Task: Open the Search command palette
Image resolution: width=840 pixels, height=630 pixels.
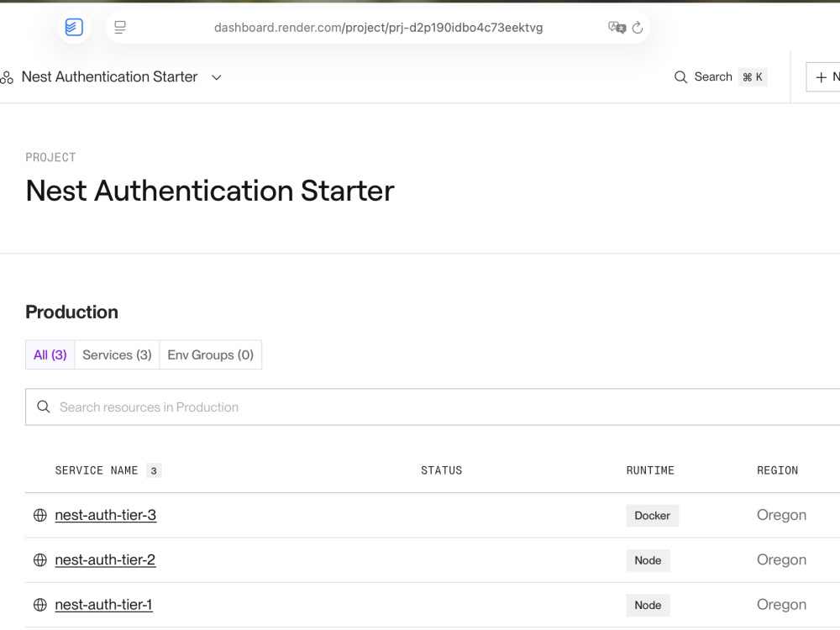Action: (721, 77)
